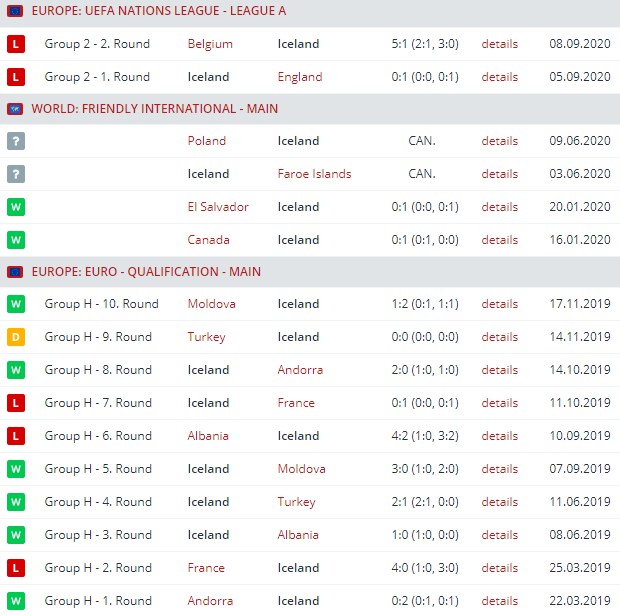Image resolution: width=620 pixels, height=616 pixels.
Task: Click the green W badge for El Salvador match
Action: click(15, 207)
